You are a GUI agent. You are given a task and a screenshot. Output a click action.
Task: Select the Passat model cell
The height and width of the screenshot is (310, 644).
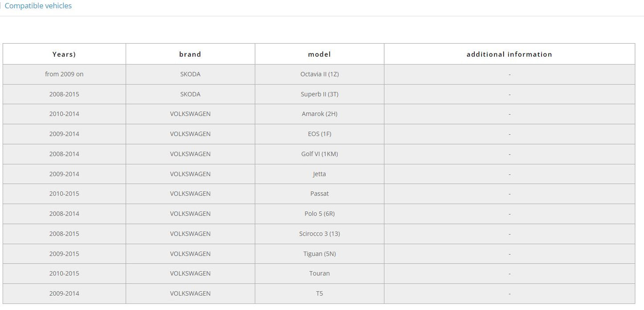pos(320,194)
